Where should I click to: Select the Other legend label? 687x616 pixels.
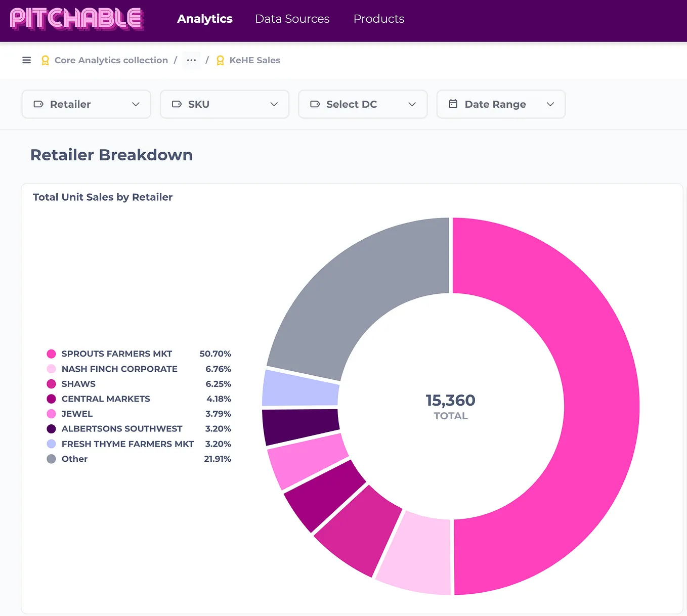74,459
